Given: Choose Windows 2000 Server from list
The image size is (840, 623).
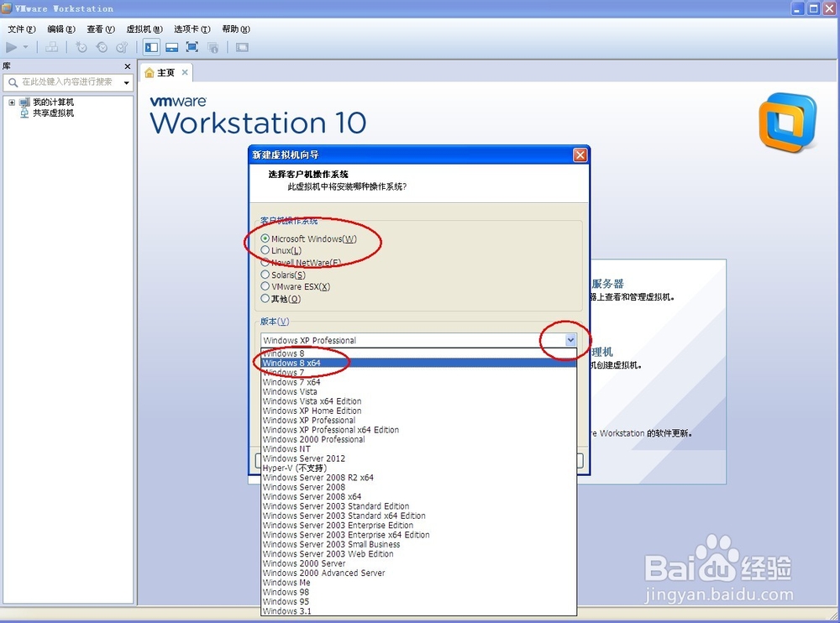Looking at the screenshot, I should tap(419, 563).
